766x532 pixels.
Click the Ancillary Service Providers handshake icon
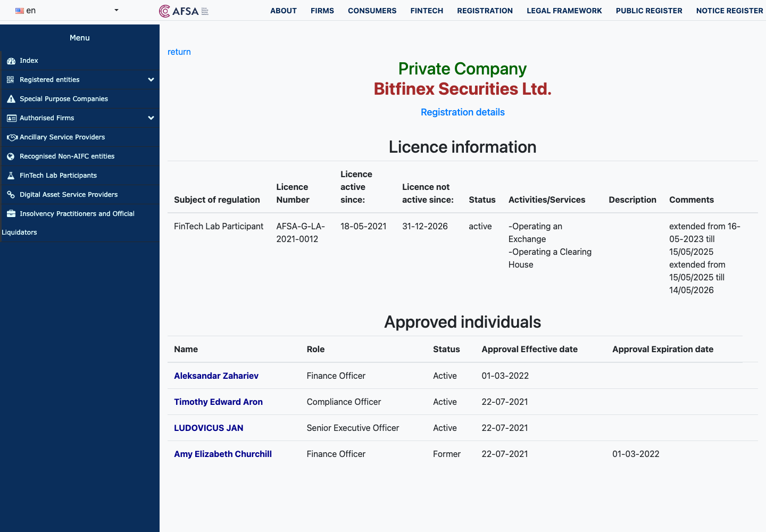coord(12,137)
